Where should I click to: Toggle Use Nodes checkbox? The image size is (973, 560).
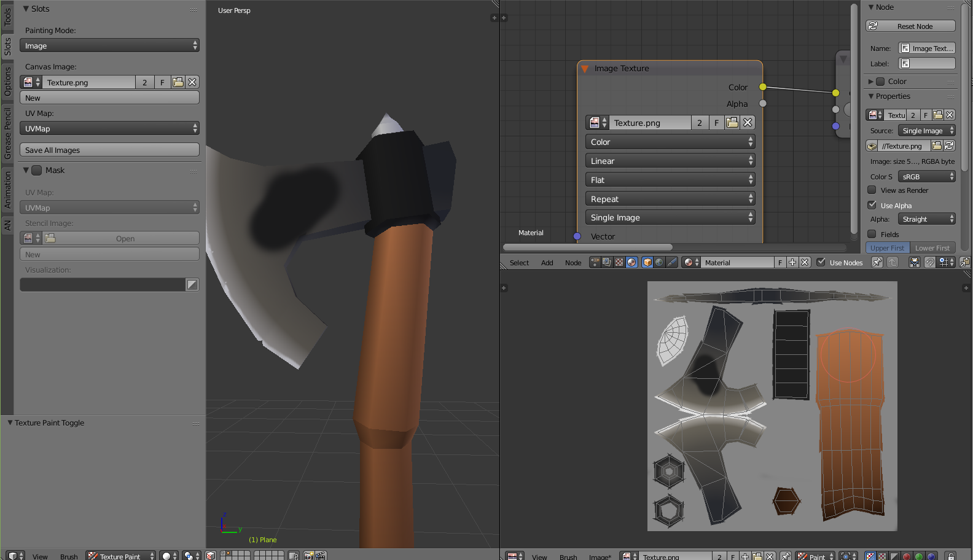point(821,262)
